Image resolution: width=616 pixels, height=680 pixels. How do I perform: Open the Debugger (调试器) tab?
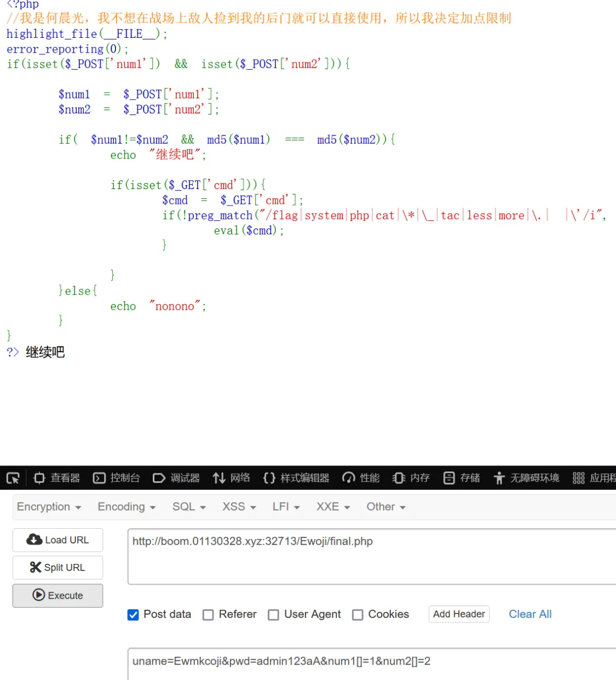176,478
